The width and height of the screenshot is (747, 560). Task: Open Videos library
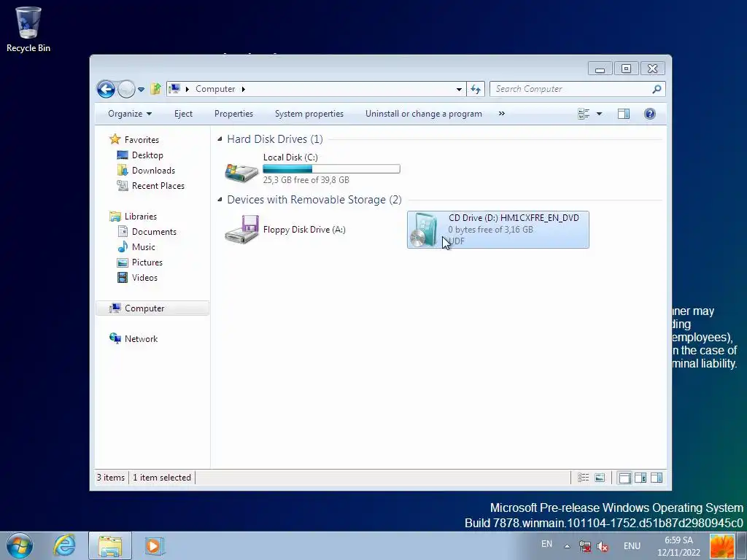144,278
